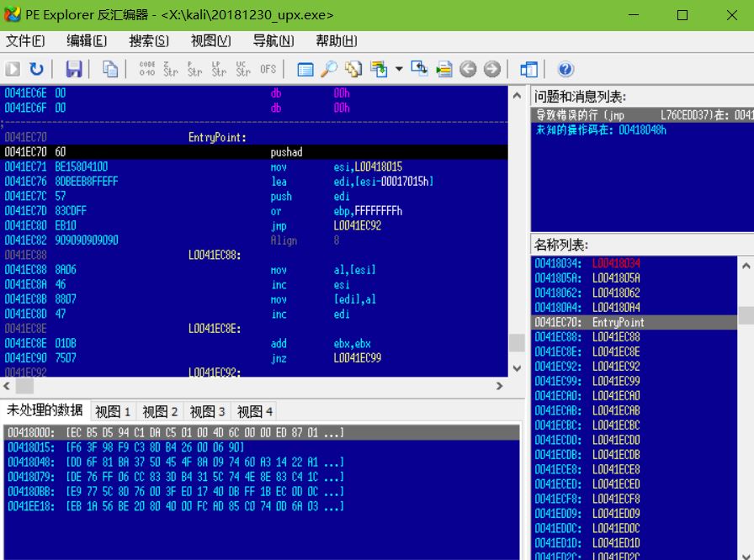Screen dimensions: 754x560
Task: Click the start/run disassembly icon
Action: coord(13,69)
